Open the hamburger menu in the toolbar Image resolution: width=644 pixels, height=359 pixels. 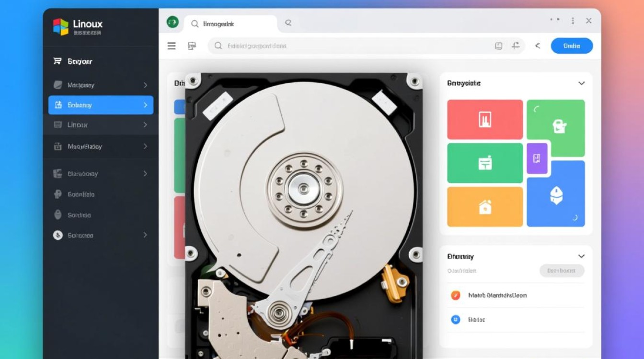point(171,45)
